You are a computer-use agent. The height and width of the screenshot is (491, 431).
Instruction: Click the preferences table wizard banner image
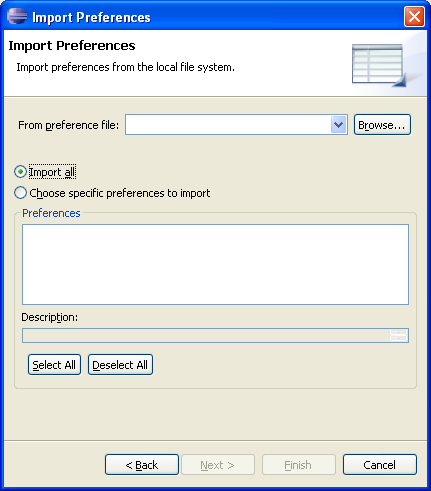click(379, 65)
